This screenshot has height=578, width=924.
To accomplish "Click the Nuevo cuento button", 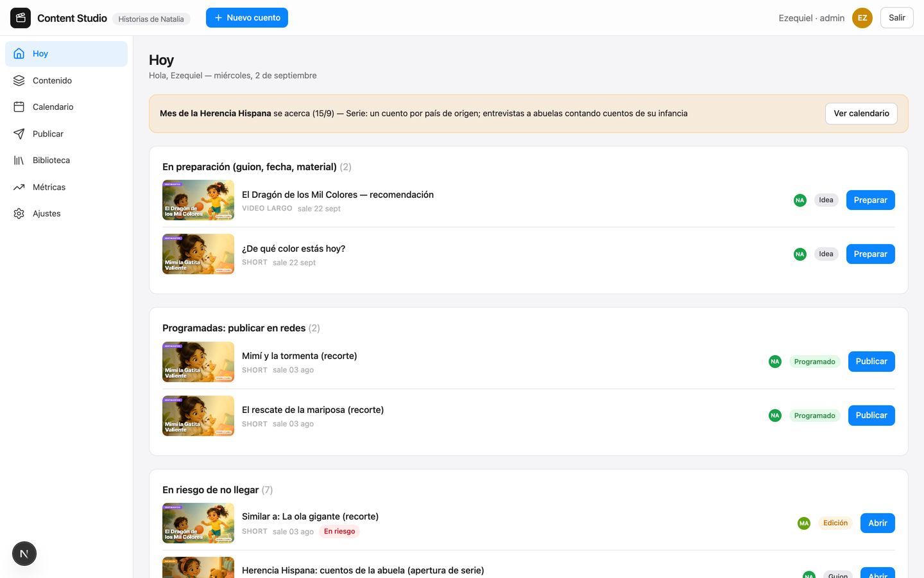I will pyautogui.click(x=247, y=18).
